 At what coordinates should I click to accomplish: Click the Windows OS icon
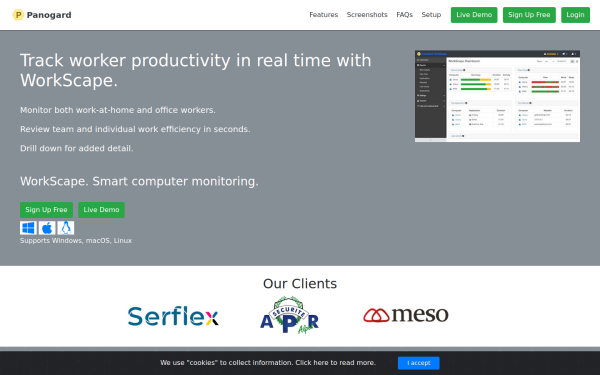pyautogui.click(x=28, y=228)
